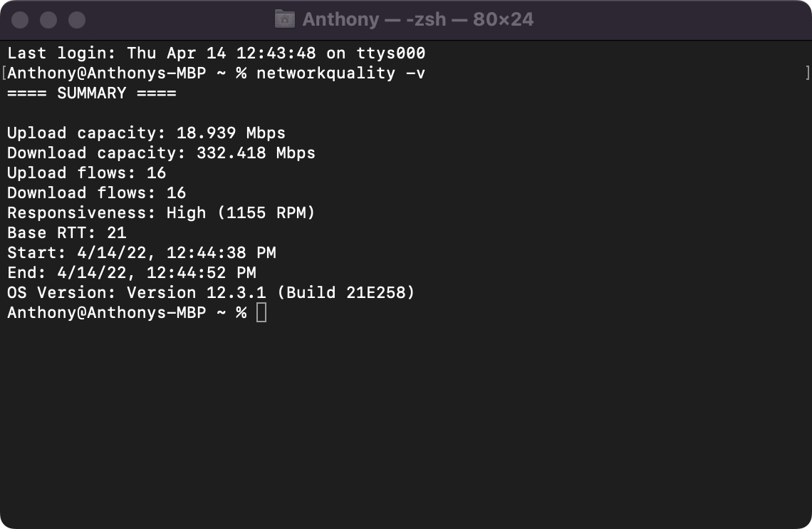The height and width of the screenshot is (529, 812).
Task: Click the cursor block at the last prompt
Action: pyautogui.click(x=261, y=312)
